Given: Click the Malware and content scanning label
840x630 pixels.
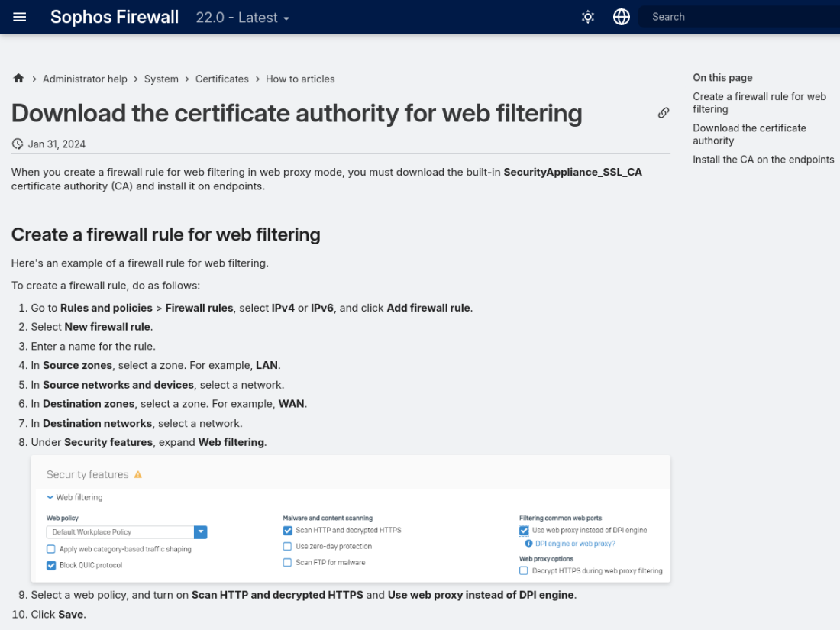Looking at the screenshot, I should click(x=328, y=518).
